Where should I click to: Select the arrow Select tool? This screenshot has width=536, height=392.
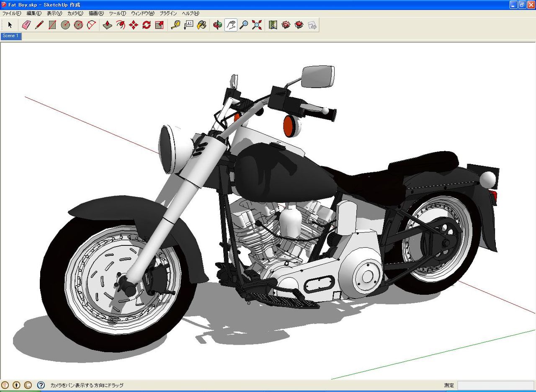tap(10, 25)
